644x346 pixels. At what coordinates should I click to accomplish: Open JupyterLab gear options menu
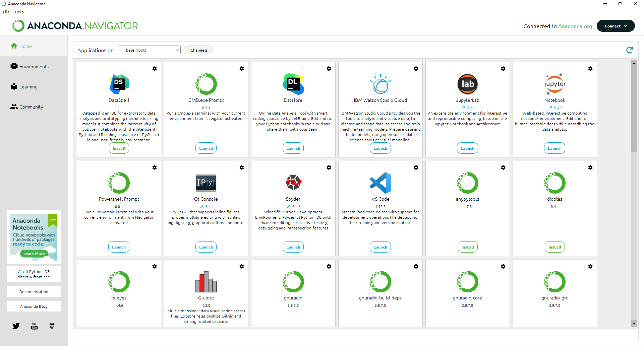[503, 69]
